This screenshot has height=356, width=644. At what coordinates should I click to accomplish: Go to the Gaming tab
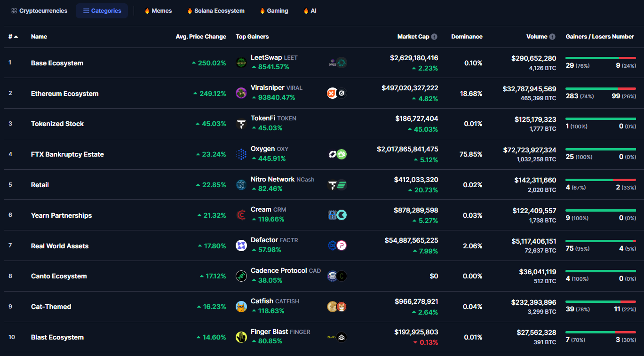(274, 11)
